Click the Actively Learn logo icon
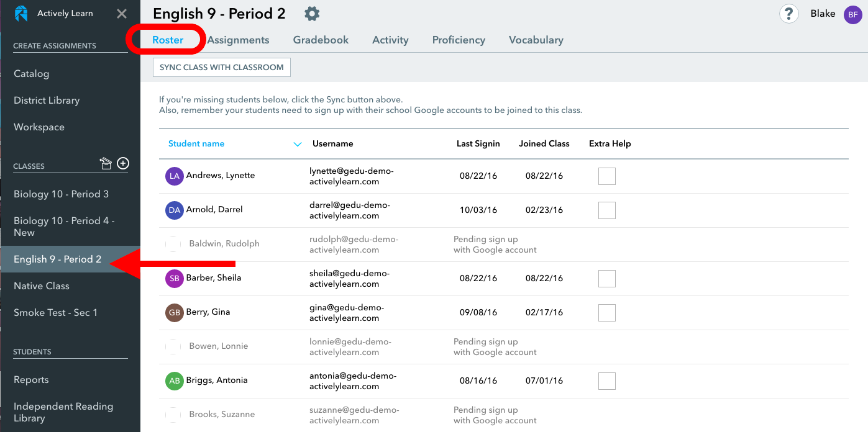This screenshot has width=868, height=432. coord(21,14)
